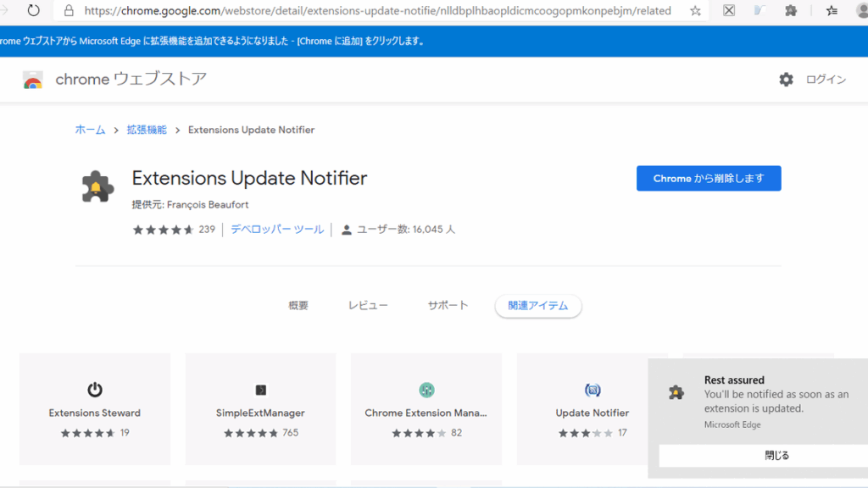Open Chrome Web Store settings gear
Viewport: 868px width, 488px height.
point(786,80)
